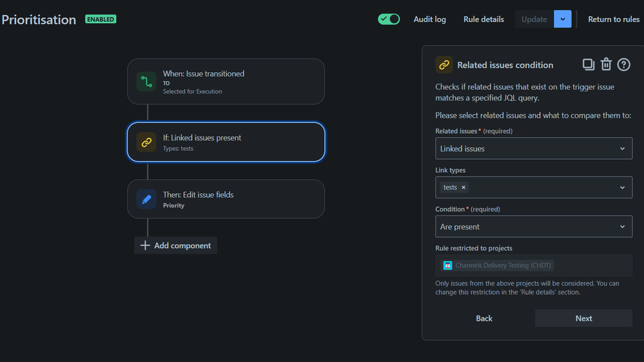This screenshot has width=644, height=362.
Task: Click the Channels Delivery Testing project icon
Action: pyautogui.click(x=447, y=265)
